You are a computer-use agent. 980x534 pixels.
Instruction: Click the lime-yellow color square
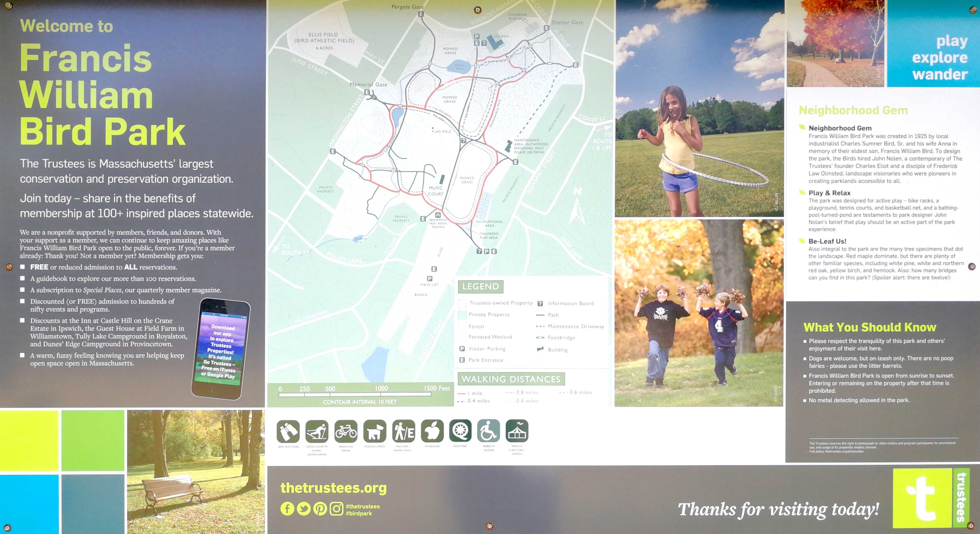coord(29,440)
